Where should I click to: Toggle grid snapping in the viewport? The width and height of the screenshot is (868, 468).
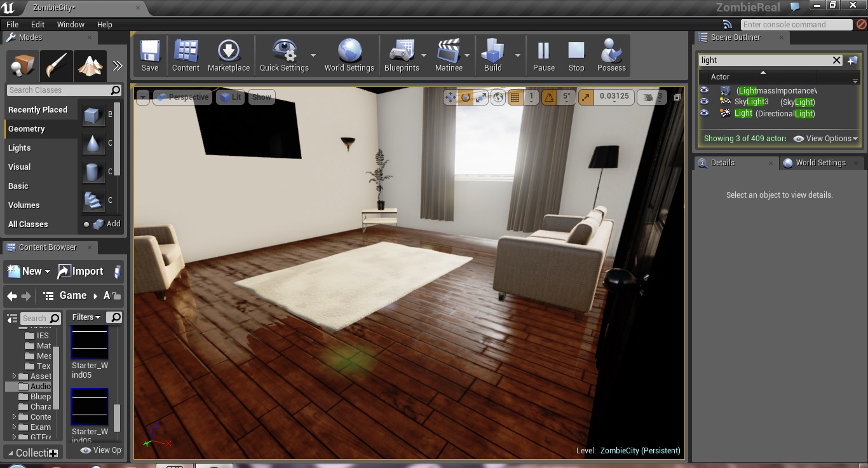(x=515, y=97)
